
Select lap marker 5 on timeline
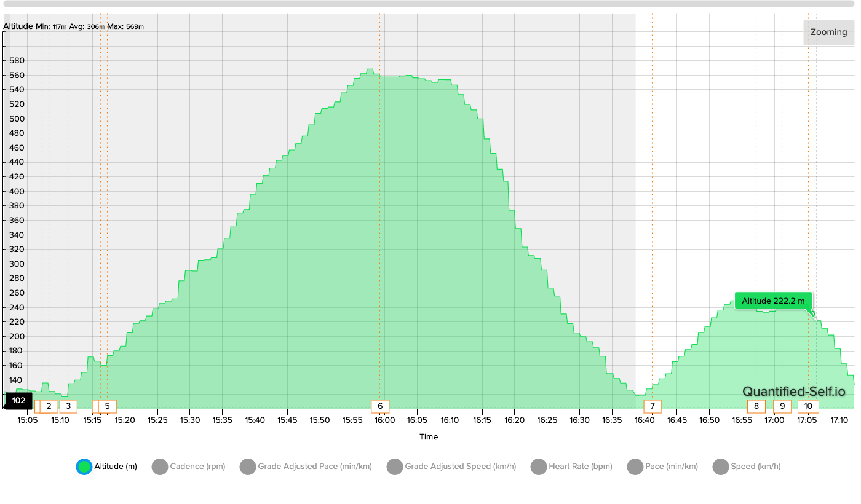click(107, 406)
